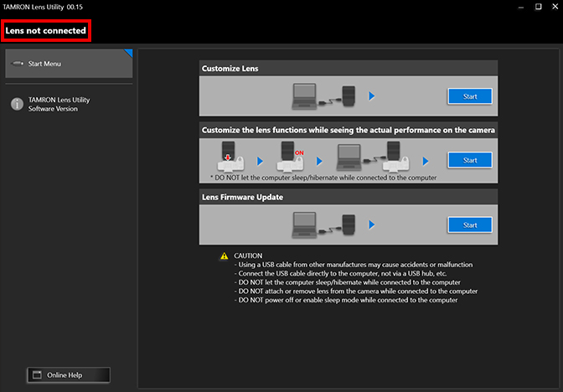
Task: Click header about actual performance on camera
Action: [349, 130]
